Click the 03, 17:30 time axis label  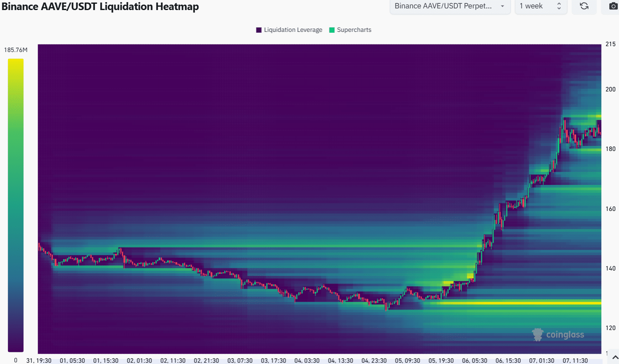pyautogui.click(x=274, y=361)
